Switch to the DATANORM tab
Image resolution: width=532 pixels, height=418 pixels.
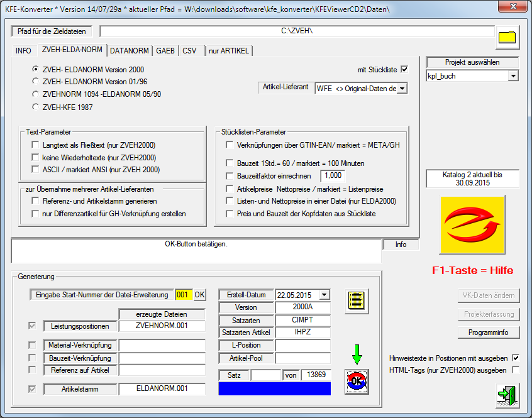[x=129, y=51]
